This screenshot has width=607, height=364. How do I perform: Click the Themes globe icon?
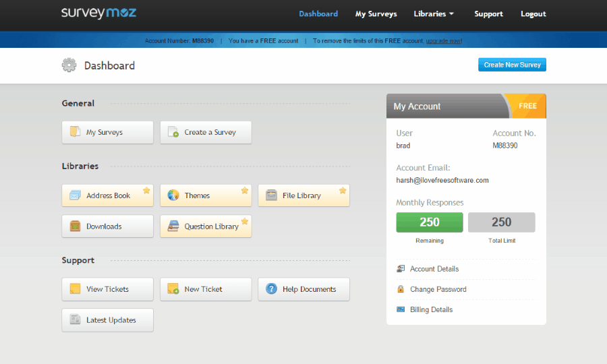(x=173, y=195)
